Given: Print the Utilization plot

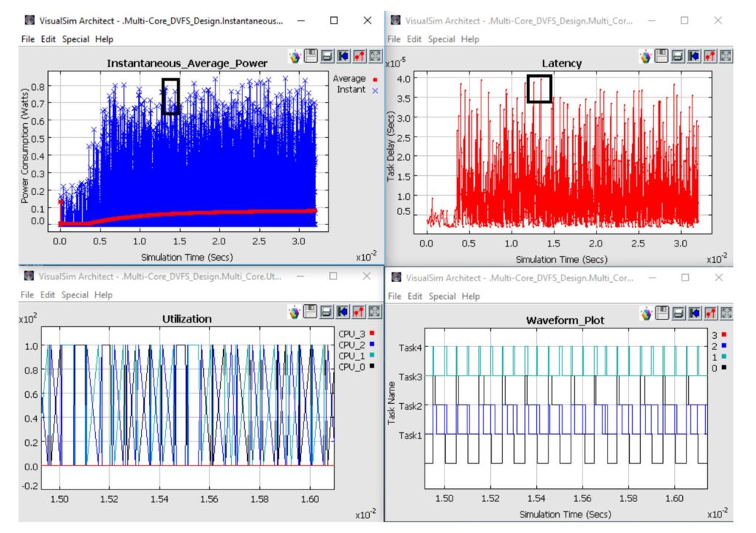Looking at the screenshot, I should tap(326, 312).
